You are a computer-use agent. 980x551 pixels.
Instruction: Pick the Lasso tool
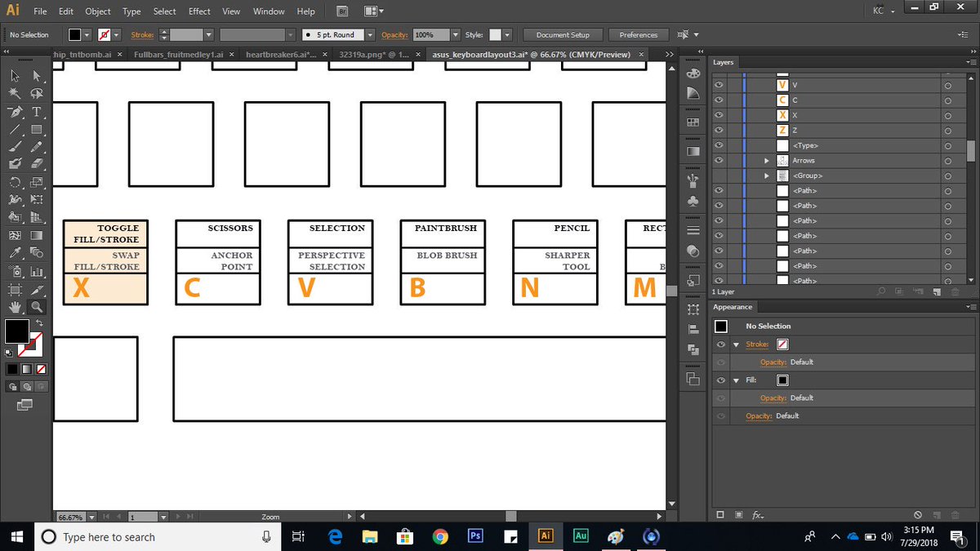[x=37, y=94]
